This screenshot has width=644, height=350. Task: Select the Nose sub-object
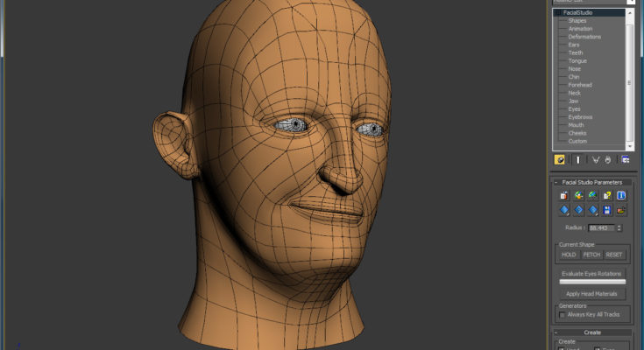(574, 69)
